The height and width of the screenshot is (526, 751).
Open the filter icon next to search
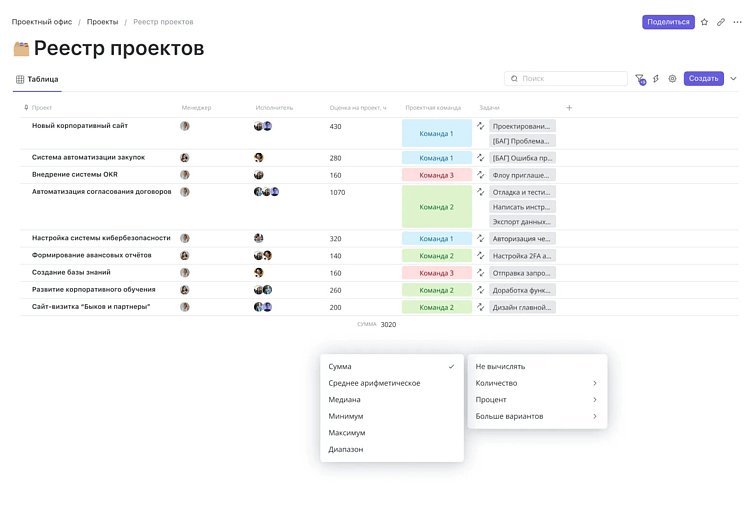tap(640, 79)
